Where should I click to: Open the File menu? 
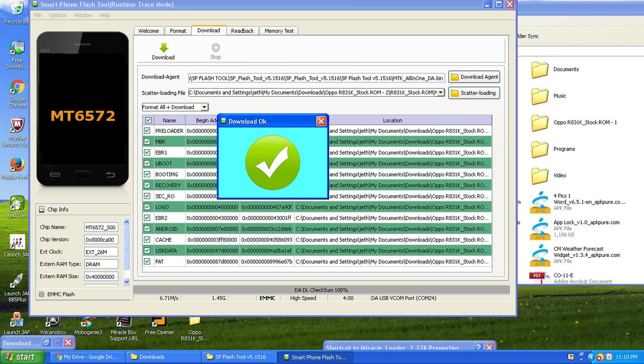tap(38, 15)
